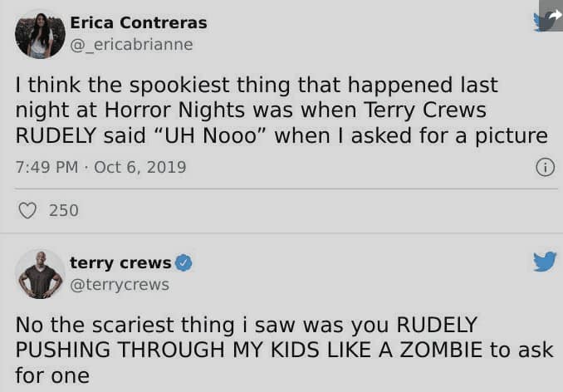Like the tweet with the heart icon

(27, 210)
